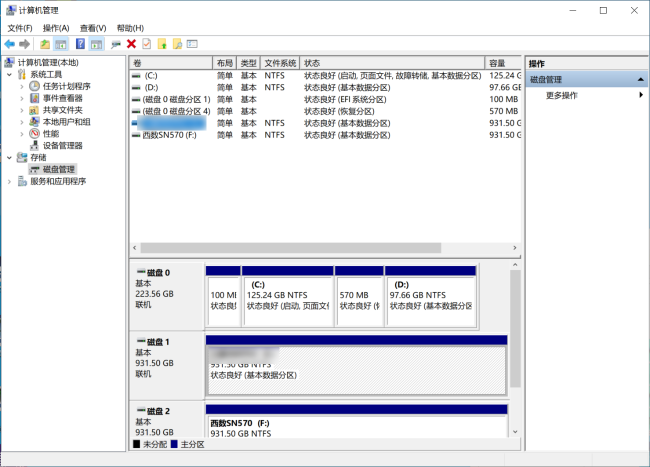The image size is (650, 467).
Task: Click the 事件查看器 tree icon
Action: (x=35, y=98)
